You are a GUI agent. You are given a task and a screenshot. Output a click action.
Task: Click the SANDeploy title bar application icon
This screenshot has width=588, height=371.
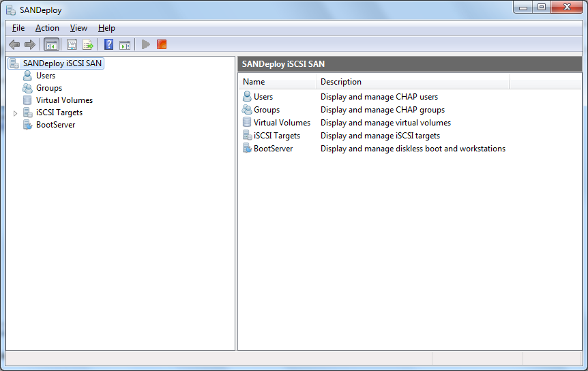coord(11,10)
